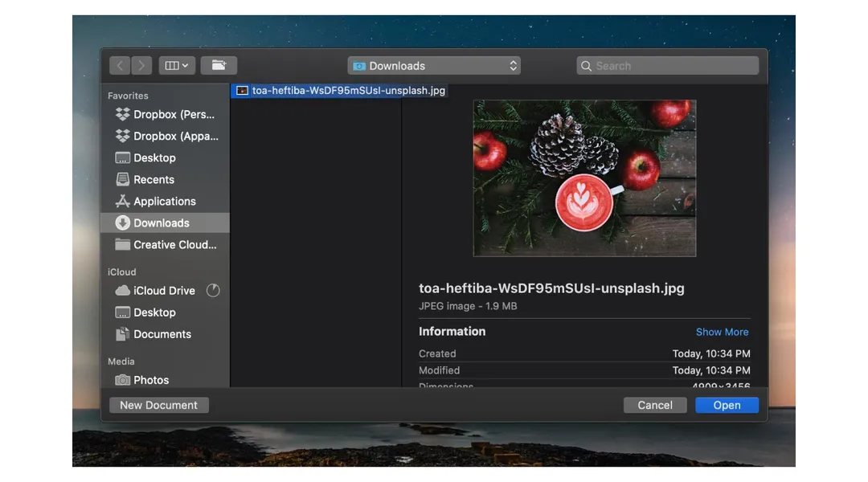Select Dropbox (Appa... in Favorites
The height and width of the screenshot is (482, 868).
click(x=165, y=136)
